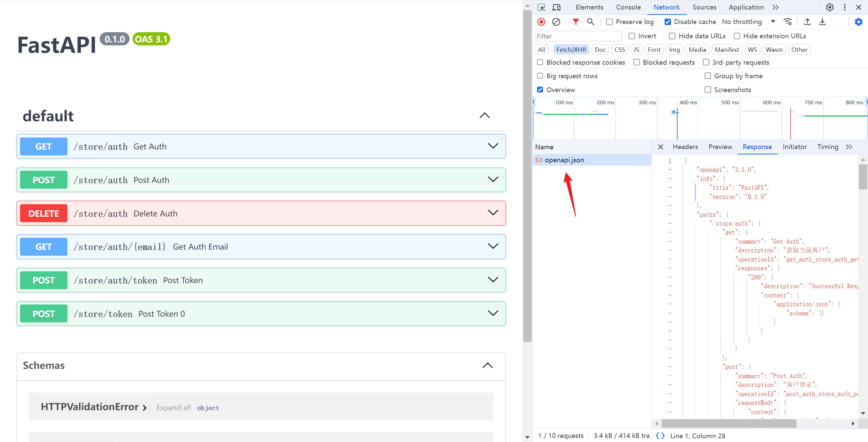Screen dimensions: 868x442
Task: Select the Response tab in DevTools
Action: tap(757, 147)
